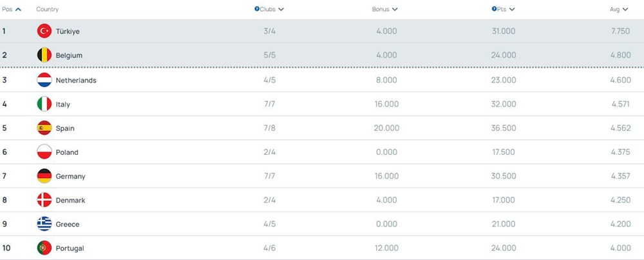Click the Denmark flag icon

(44, 200)
